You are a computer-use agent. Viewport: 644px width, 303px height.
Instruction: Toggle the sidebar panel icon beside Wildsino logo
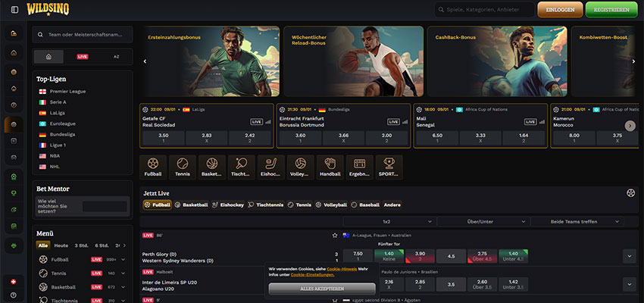click(x=15, y=9)
